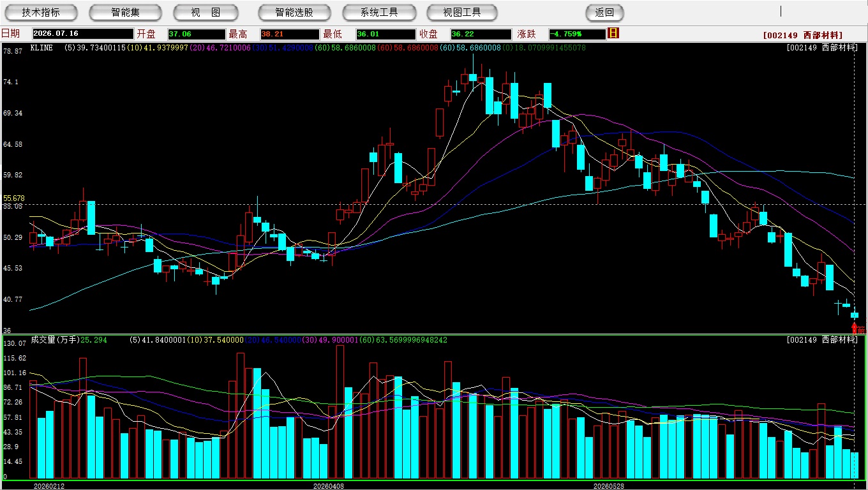Screen dimensions: 868x490
Task: Click the orange 日 daily-period icon
Action: (613, 33)
